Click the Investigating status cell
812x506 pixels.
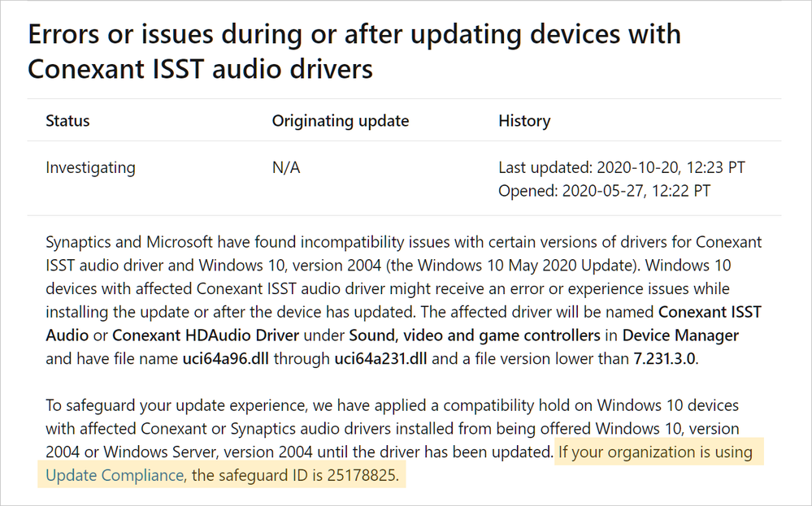(90, 168)
